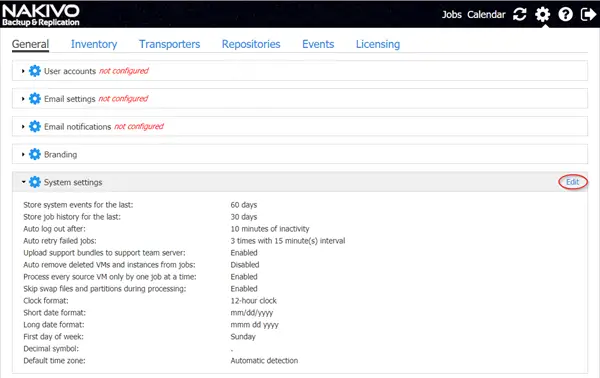Click the 'Auto log out after:' label
600x378 pixels.
coord(54,229)
